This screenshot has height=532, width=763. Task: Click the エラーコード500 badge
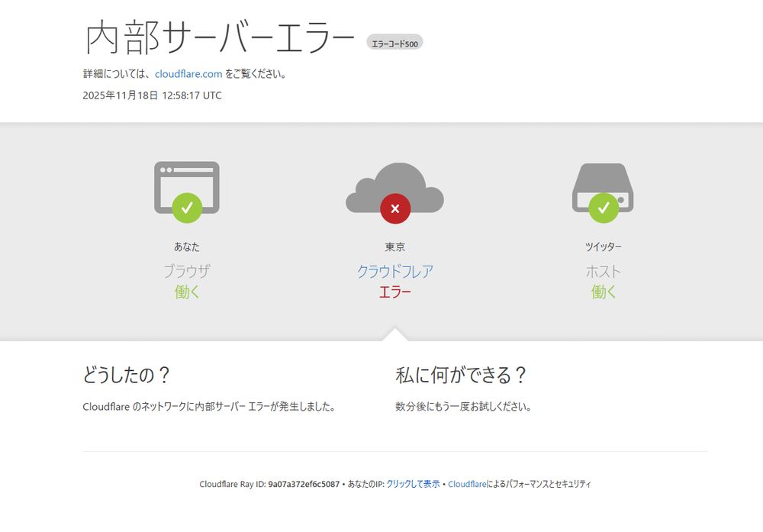(394, 44)
